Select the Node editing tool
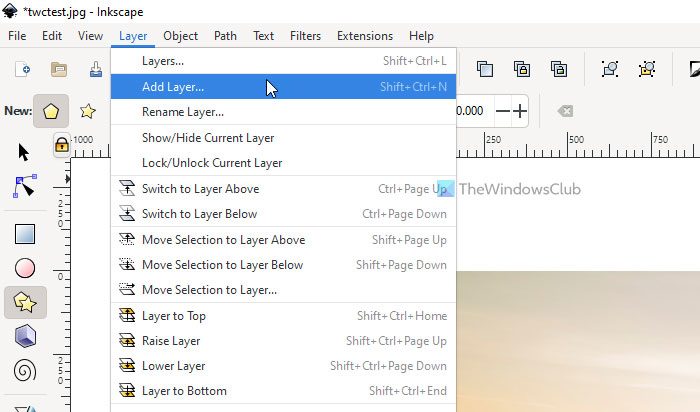This screenshot has height=412, width=700. (25, 186)
